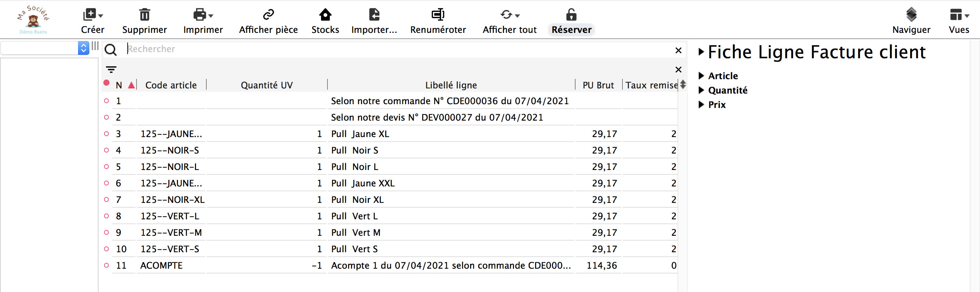Open the Imprimer dropdown arrow

(x=211, y=16)
